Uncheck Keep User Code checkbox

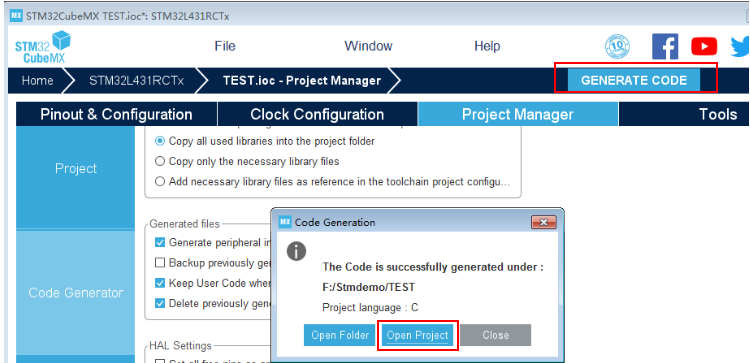click(x=160, y=283)
